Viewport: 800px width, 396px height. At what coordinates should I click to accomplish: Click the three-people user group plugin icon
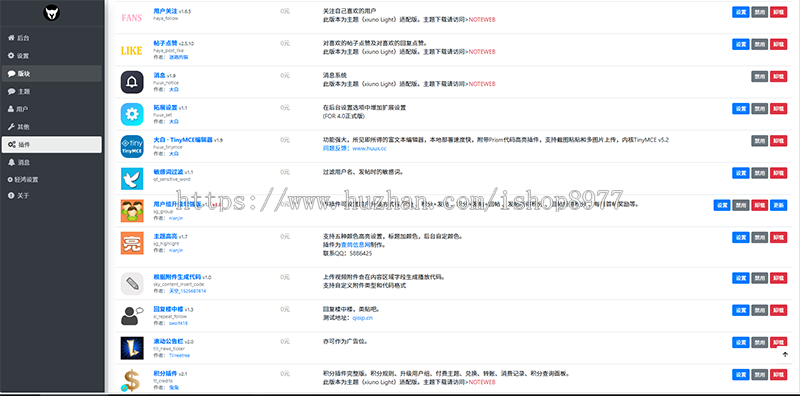tap(132, 211)
